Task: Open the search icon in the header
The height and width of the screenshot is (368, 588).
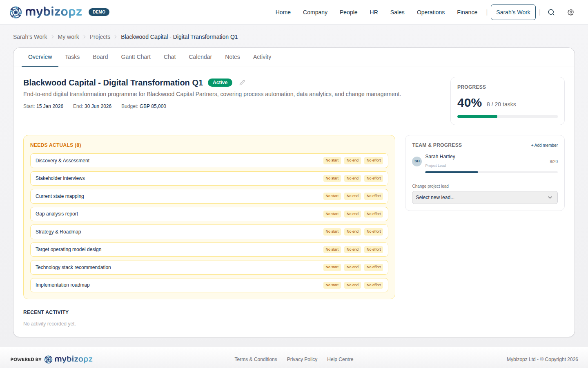Action: tap(551, 12)
